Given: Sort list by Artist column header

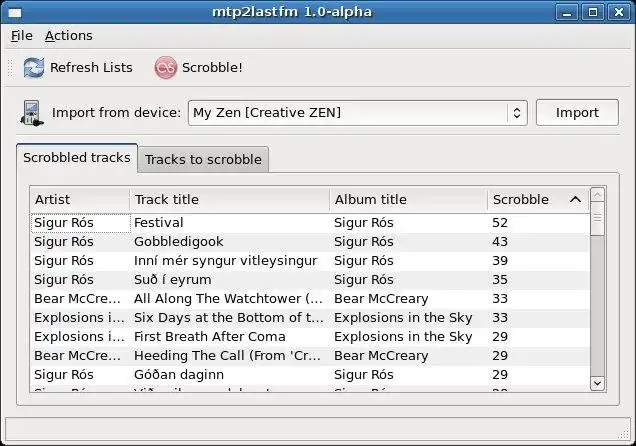Looking at the screenshot, I should click(79, 199).
